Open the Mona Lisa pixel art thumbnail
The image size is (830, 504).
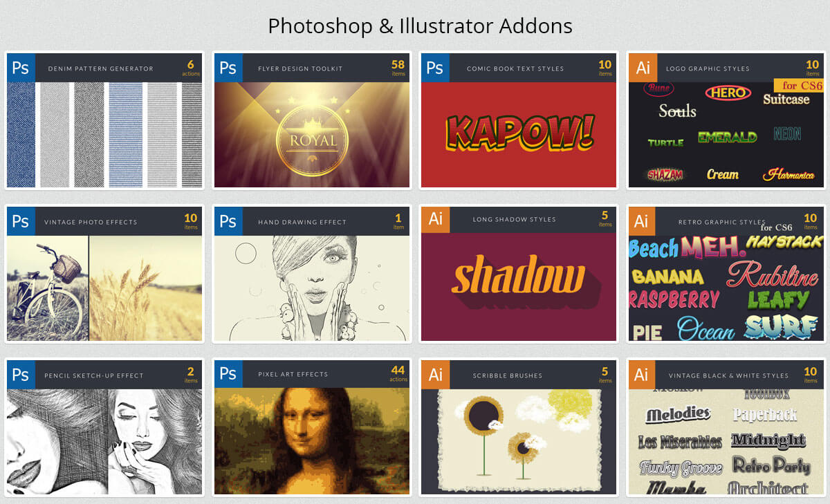tap(312, 440)
